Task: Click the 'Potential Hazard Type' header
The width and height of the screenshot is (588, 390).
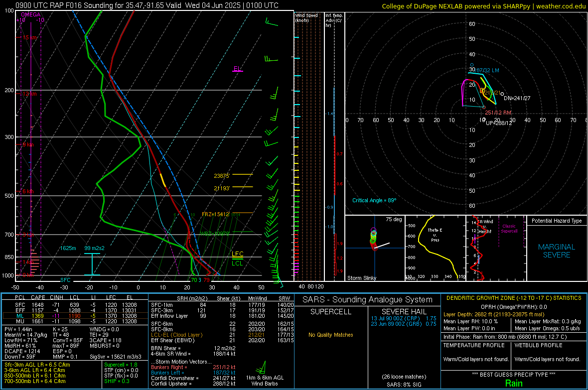Action: click(557, 221)
